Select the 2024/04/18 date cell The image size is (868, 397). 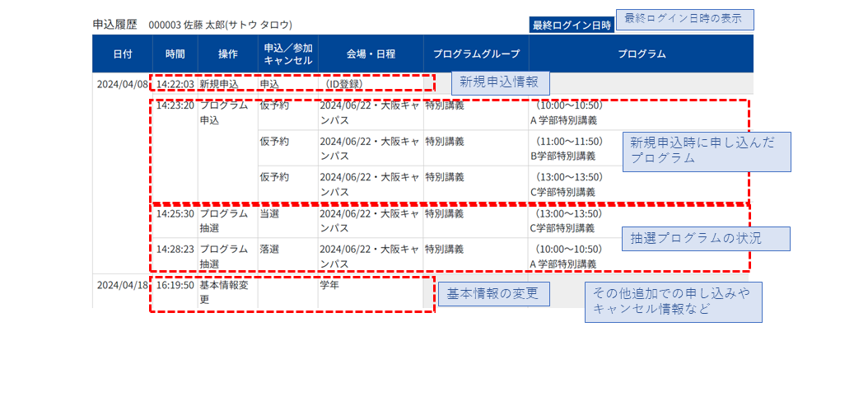[x=123, y=285]
